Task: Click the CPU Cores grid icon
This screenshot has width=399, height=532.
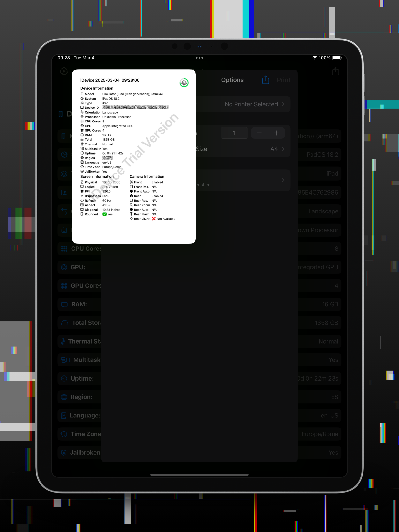Action: [x=64, y=249]
